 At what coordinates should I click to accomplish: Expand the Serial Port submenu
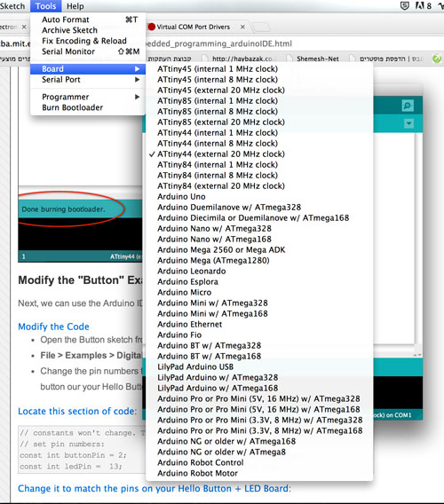[88, 80]
